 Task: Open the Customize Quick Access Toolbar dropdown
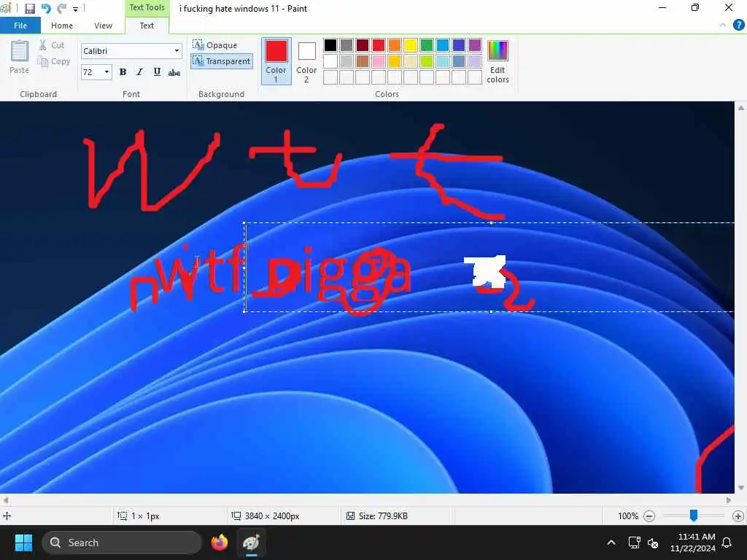[x=75, y=9]
